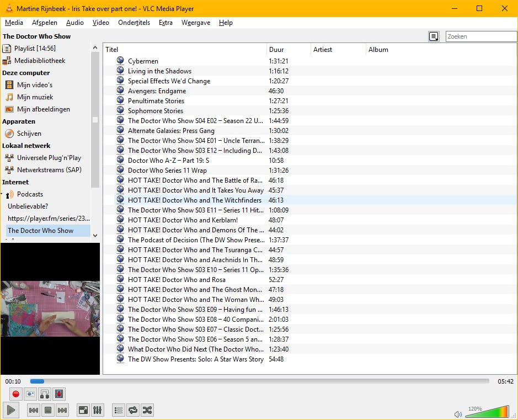Click globe icon beside Sophomore Stories
This screenshot has height=420, width=518.
point(120,110)
